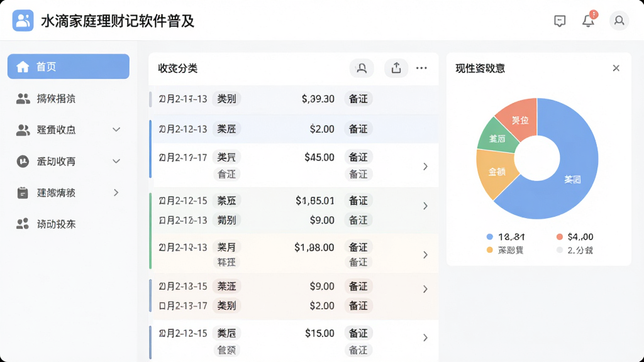Image resolution: width=644 pixels, height=362 pixels.
Task: Close the donut chart panel
Action: point(616,68)
